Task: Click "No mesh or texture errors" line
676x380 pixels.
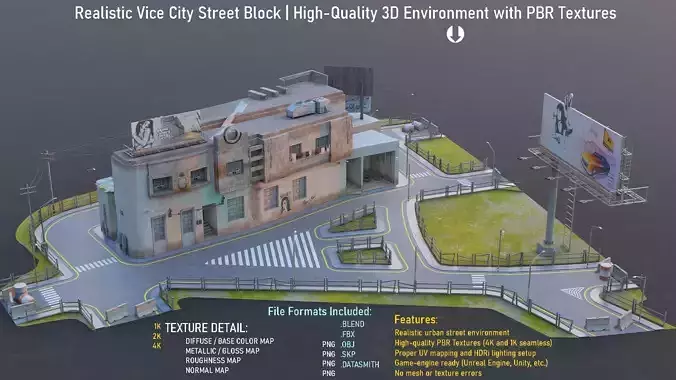Action: pos(438,373)
